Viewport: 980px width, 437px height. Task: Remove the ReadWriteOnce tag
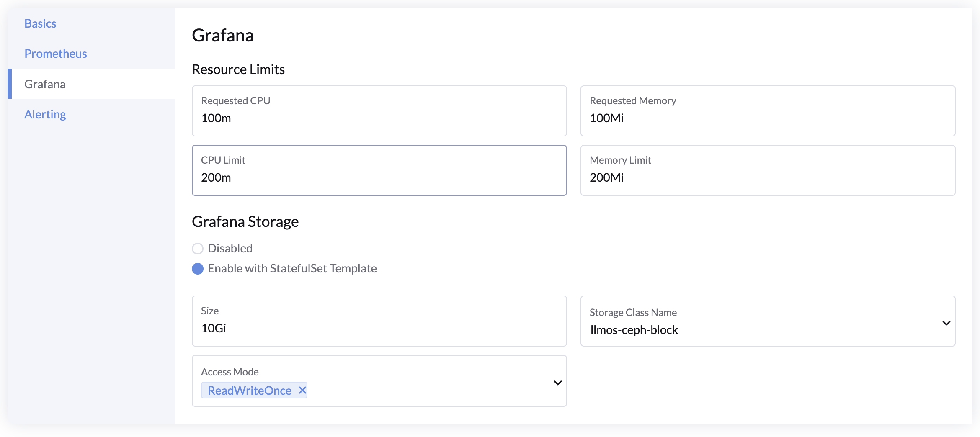click(302, 390)
